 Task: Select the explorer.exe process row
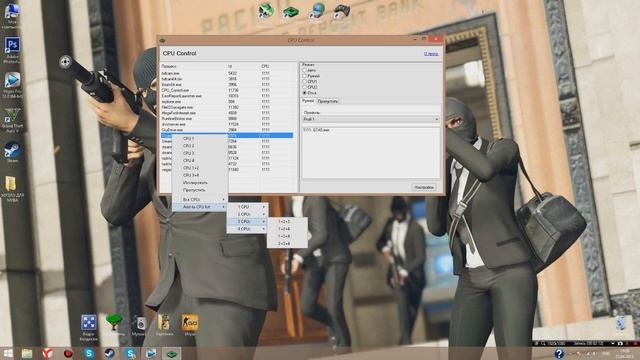227,102
